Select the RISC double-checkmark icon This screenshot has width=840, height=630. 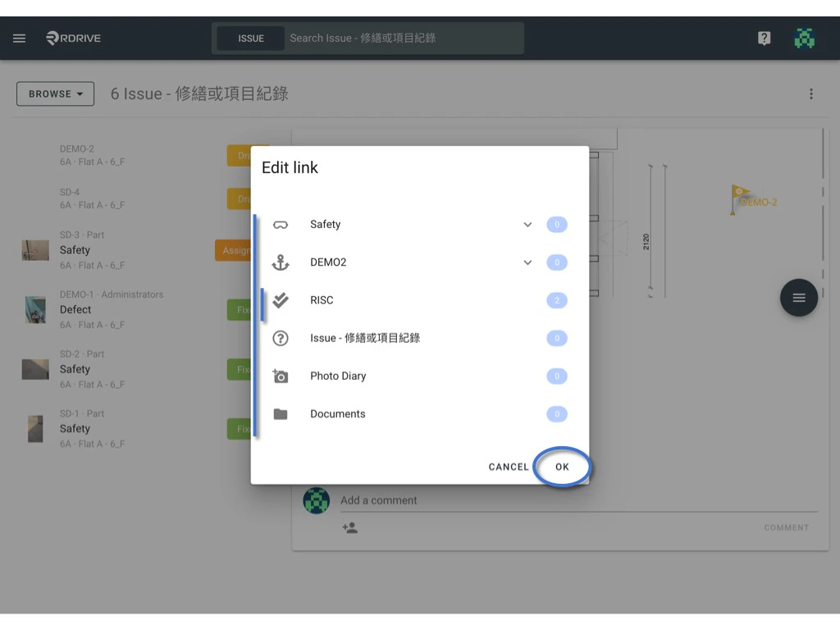tap(281, 300)
